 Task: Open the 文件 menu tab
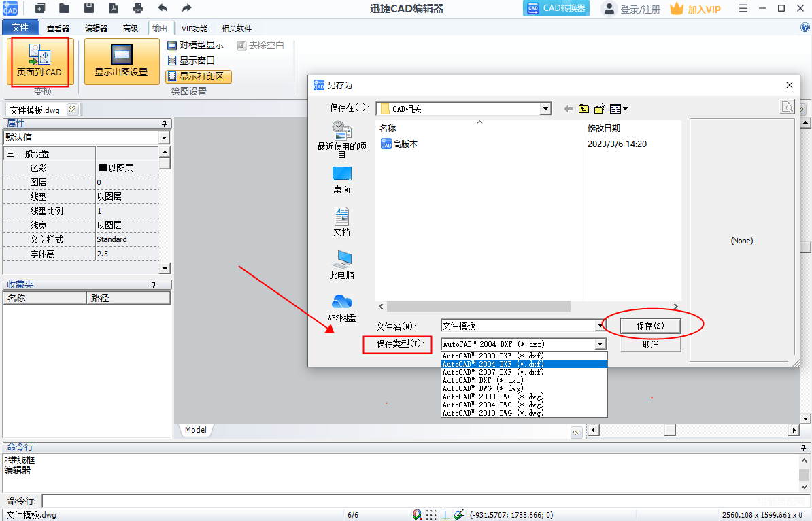tap(20, 27)
